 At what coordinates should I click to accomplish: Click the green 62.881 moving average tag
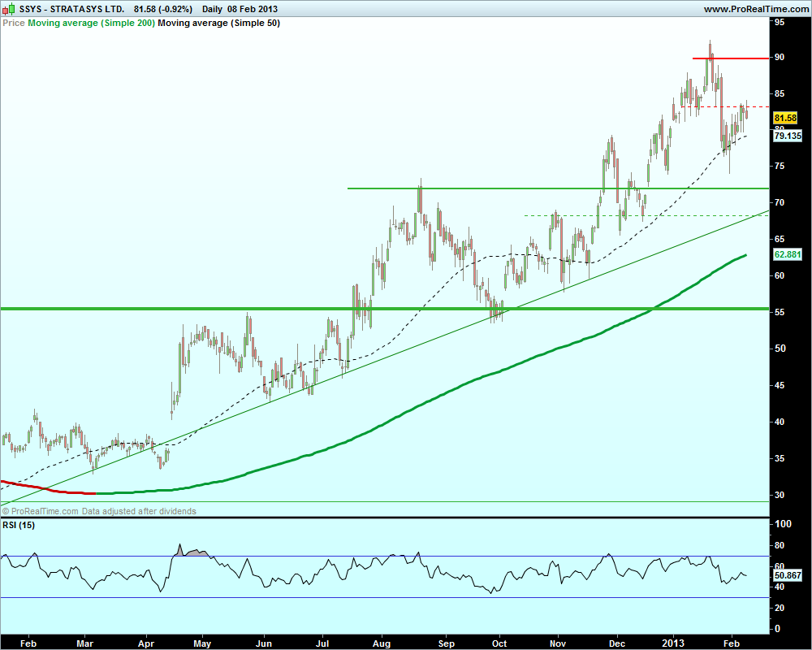[x=787, y=254]
